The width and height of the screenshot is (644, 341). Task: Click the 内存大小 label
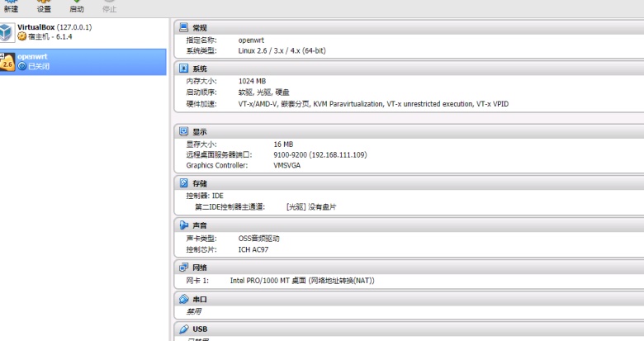pos(201,81)
